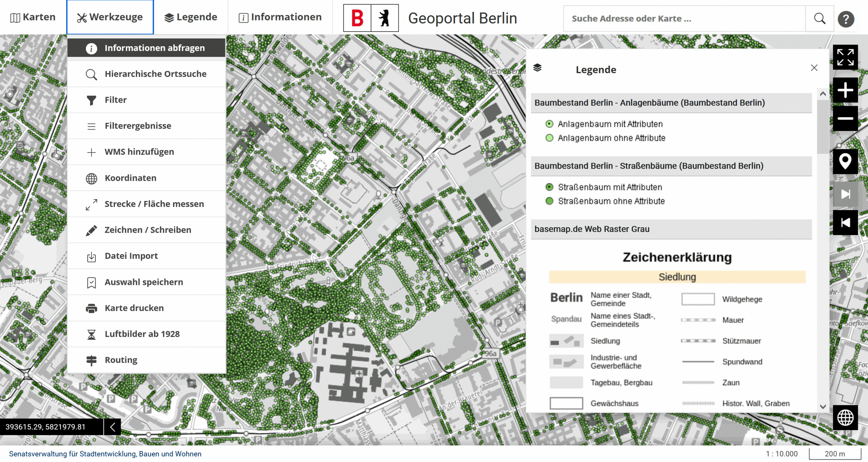Click the globe icon in the bottom right
This screenshot has height=462, width=868.
pos(845,417)
